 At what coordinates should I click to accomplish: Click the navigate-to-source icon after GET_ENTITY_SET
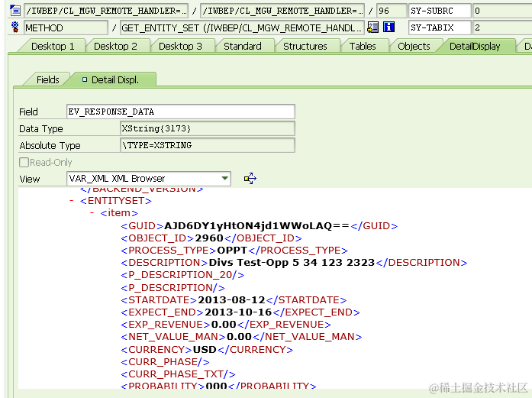pyautogui.click(x=373, y=28)
